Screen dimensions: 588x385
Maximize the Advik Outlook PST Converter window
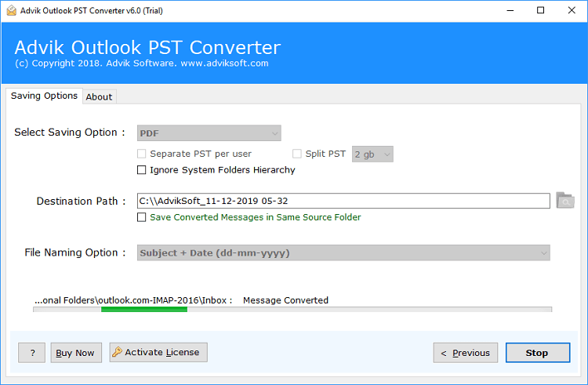(x=540, y=10)
